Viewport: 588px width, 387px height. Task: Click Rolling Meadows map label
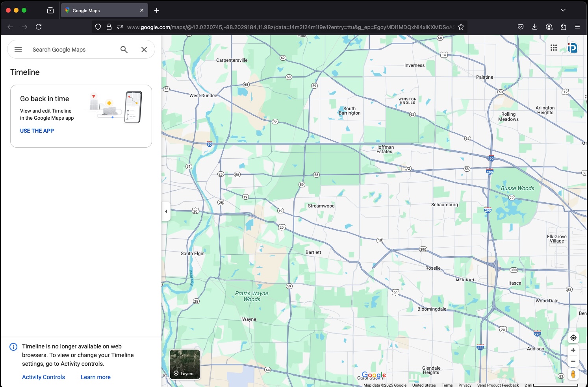click(x=508, y=117)
